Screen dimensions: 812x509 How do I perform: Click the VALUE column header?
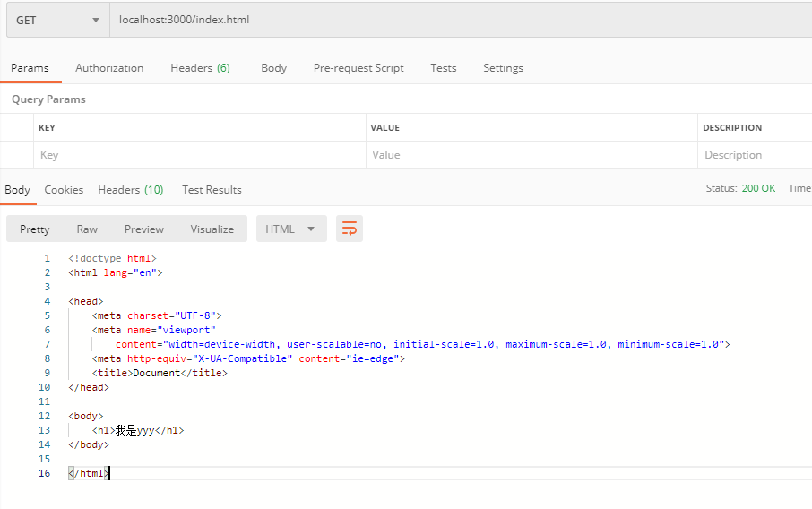384,128
